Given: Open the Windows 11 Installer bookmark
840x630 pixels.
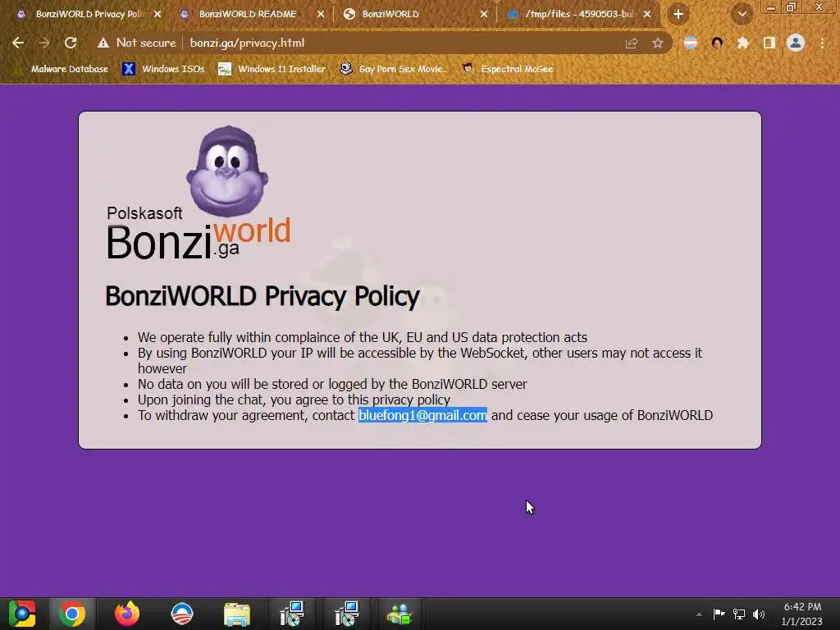Looking at the screenshot, I should click(272, 69).
